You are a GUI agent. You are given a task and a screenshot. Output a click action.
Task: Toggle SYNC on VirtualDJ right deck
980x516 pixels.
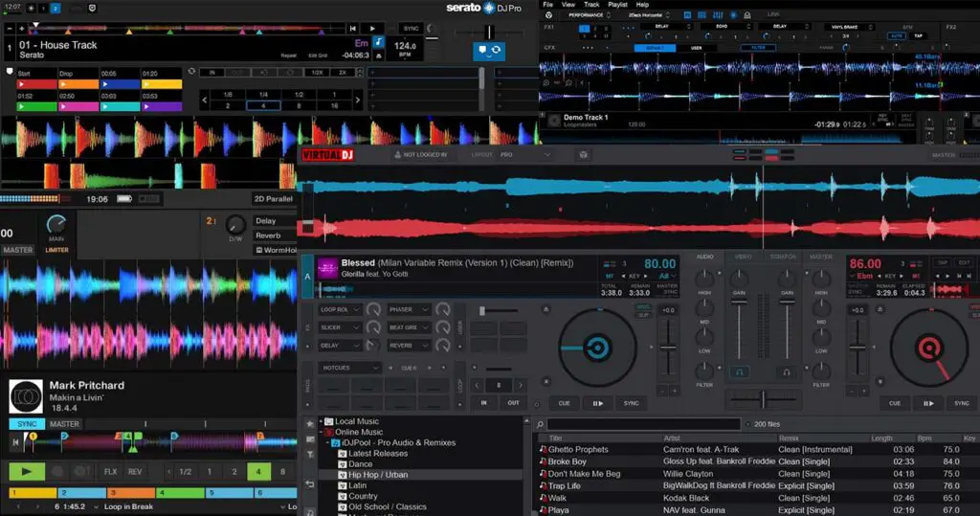[962, 403]
